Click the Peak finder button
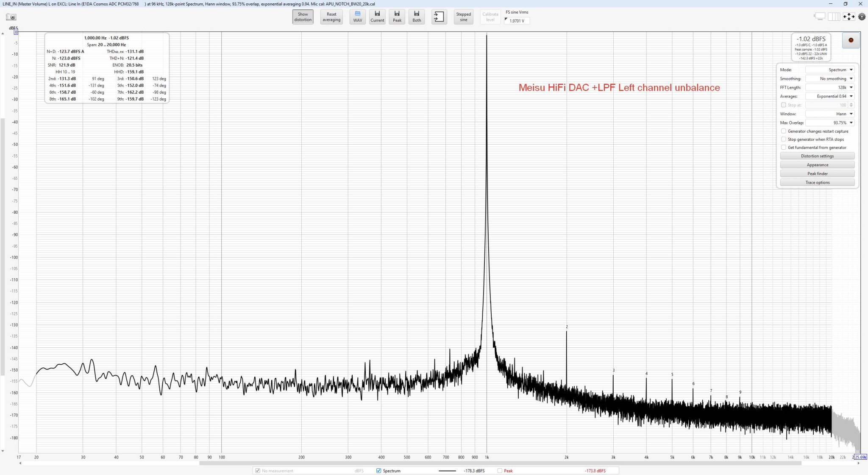Viewport: 868px width, 475px height. [x=817, y=173]
